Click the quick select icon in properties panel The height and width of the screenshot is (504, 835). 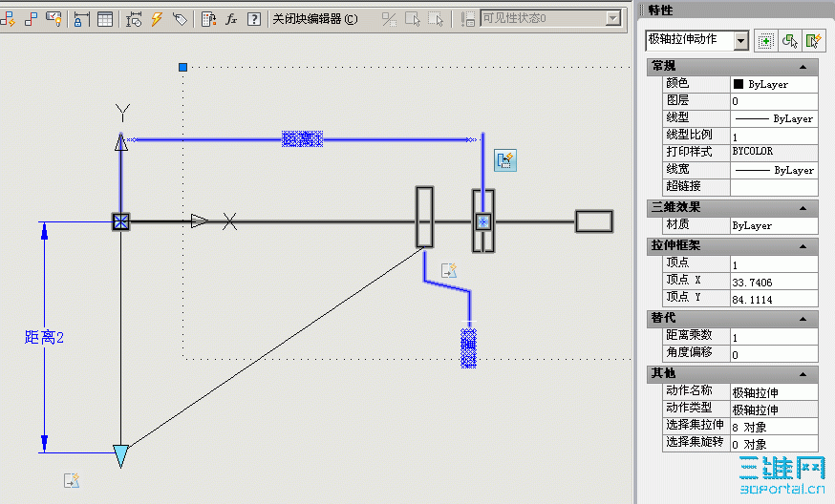click(814, 40)
